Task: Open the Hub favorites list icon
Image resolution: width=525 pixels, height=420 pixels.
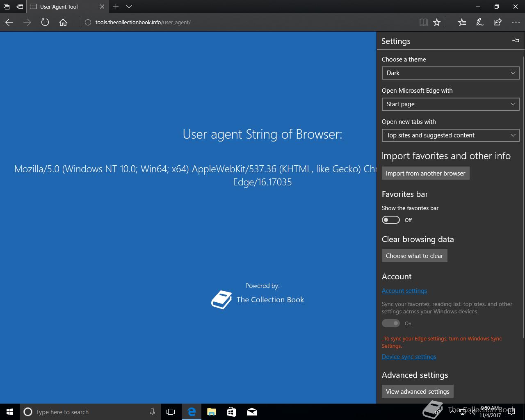Action: (x=462, y=23)
